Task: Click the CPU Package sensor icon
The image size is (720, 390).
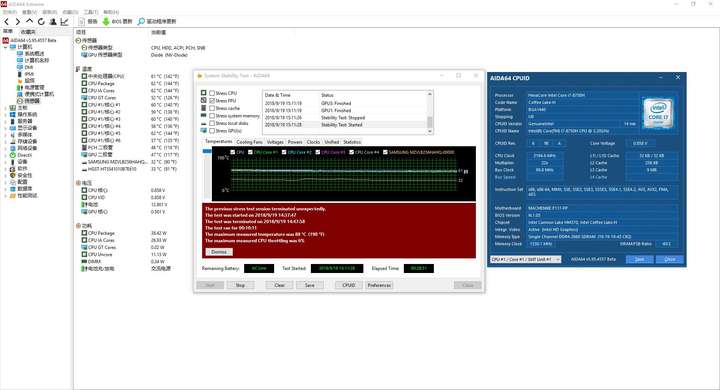Action: [x=84, y=84]
